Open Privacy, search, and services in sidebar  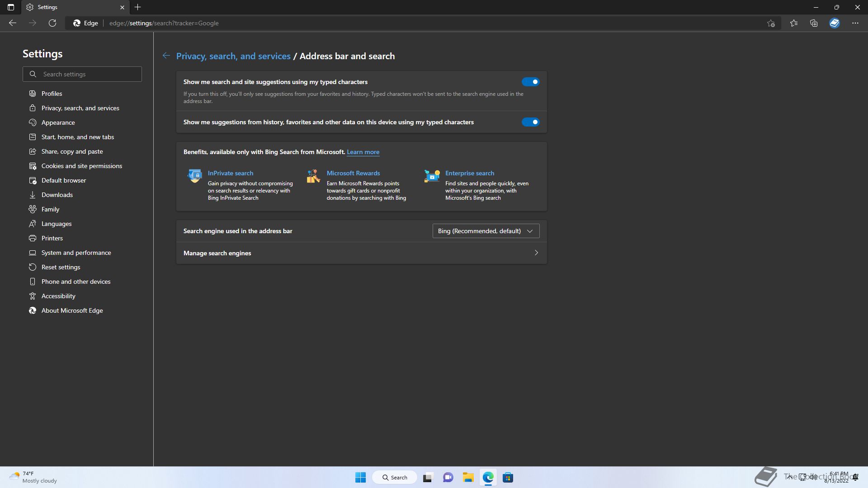point(80,108)
